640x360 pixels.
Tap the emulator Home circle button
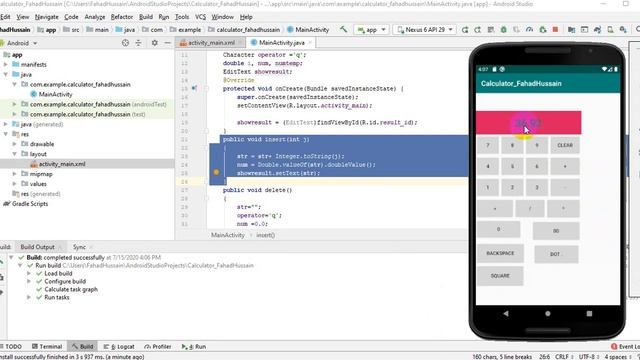click(547, 313)
